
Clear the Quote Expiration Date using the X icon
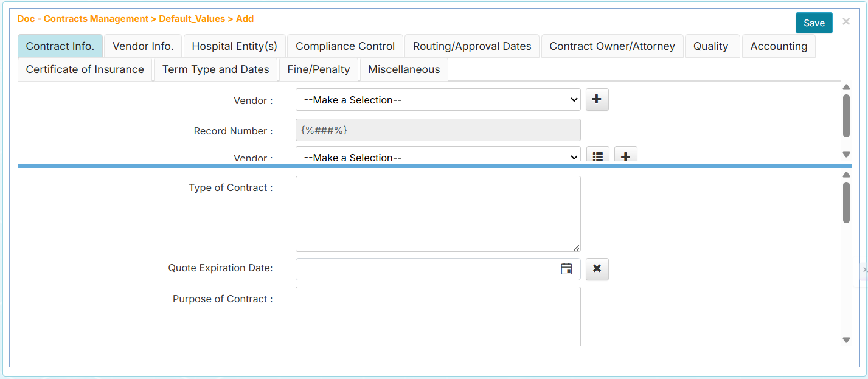(x=597, y=269)
